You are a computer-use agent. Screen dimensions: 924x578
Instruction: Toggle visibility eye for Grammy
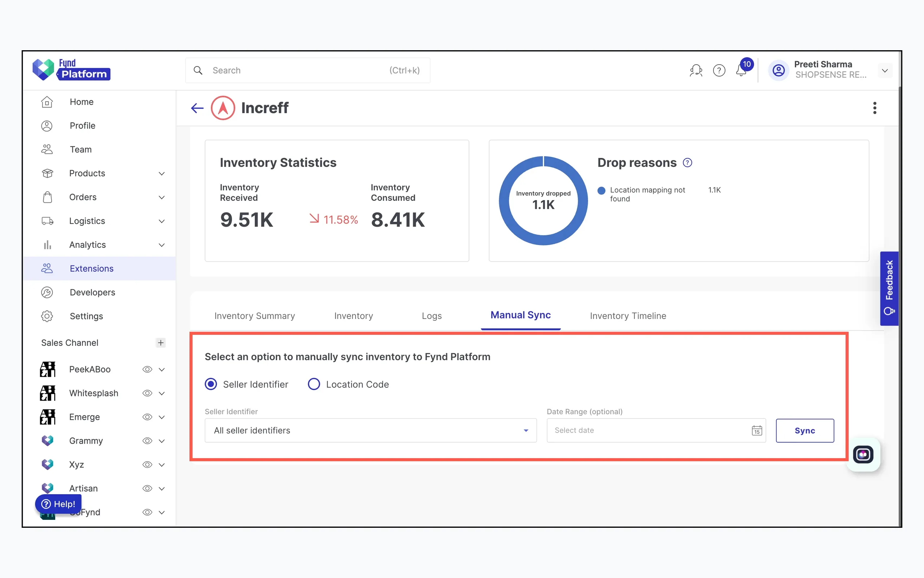click(x=147, y=441)
